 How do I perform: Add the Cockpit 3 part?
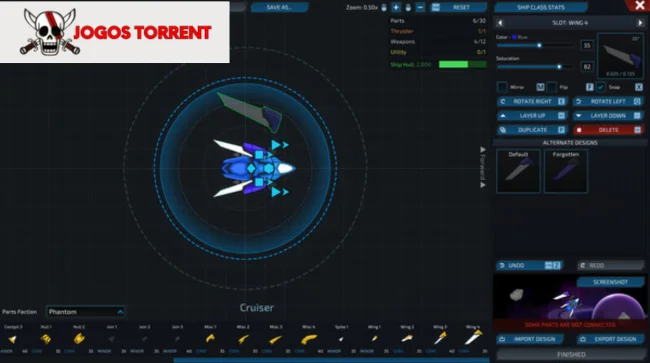pyautogui.click(x=13, y=339)
